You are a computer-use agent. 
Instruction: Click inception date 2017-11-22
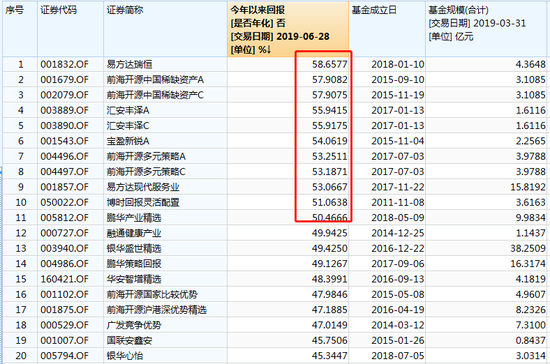click(398, 187)
